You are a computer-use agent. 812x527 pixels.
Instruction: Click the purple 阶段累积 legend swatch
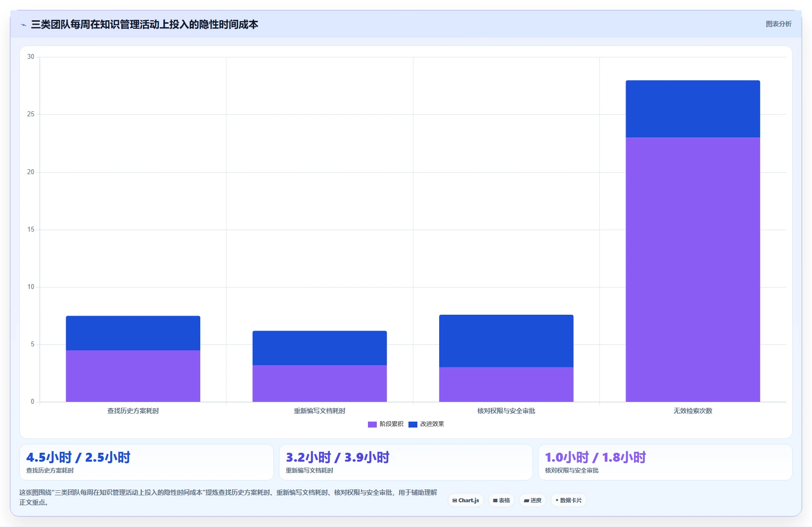point(372,425)
